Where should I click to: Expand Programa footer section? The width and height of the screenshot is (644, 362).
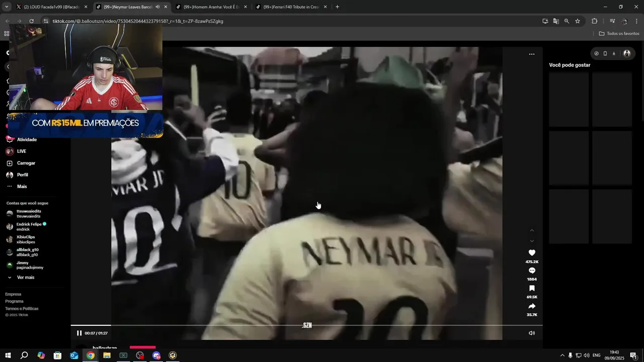tap(14, 301)
